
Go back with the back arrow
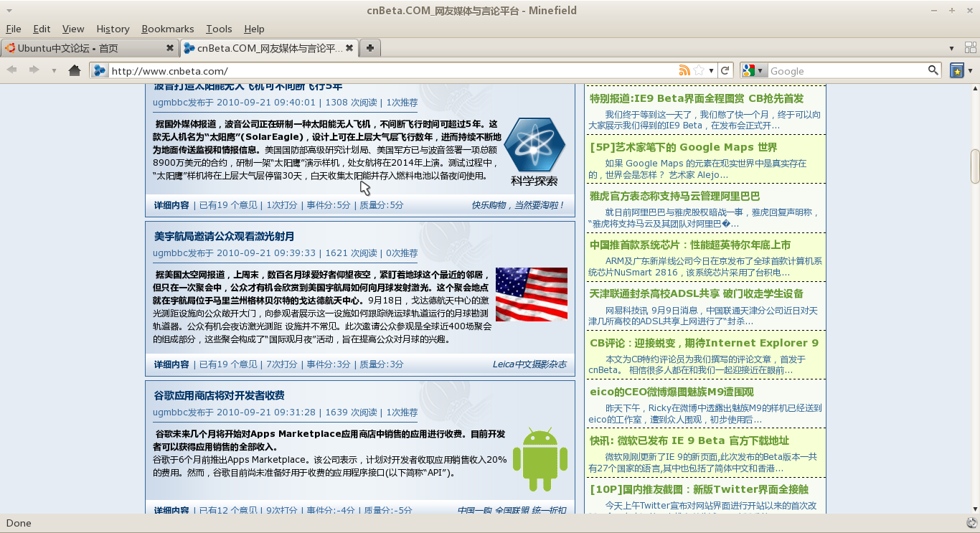pos(11,70)
